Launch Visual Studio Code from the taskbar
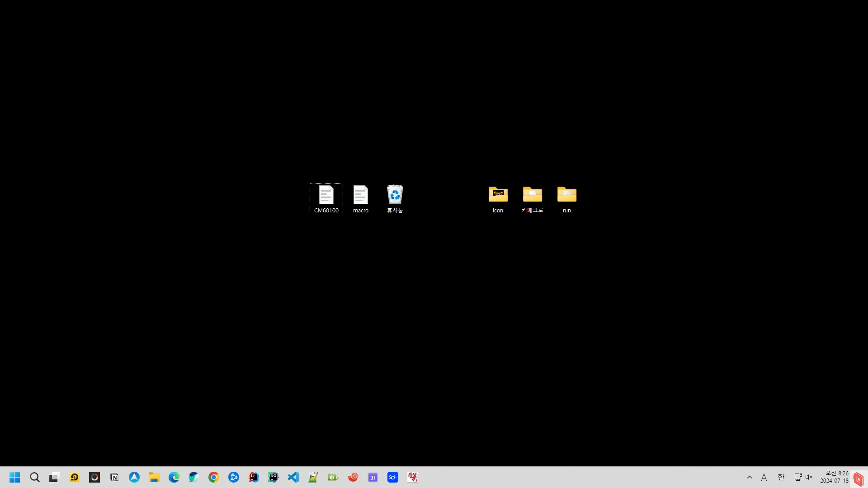The width and height of the screenshot is (868, 488). (x=293, y=477)
